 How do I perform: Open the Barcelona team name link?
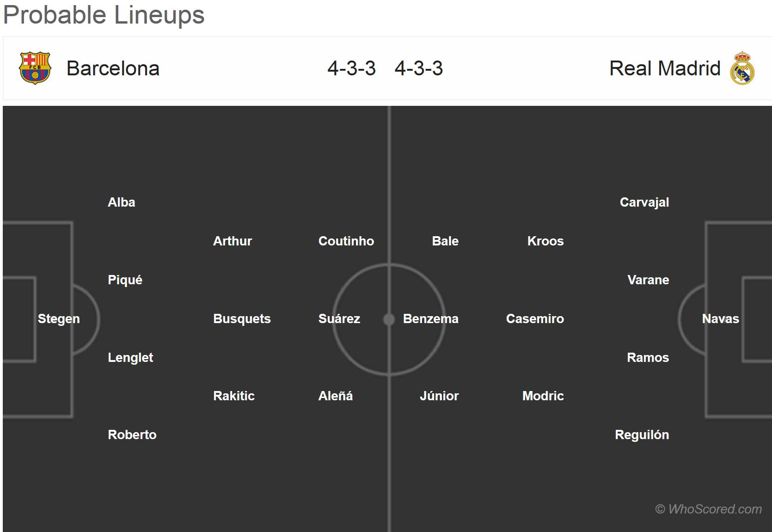(x=113, y=68)
